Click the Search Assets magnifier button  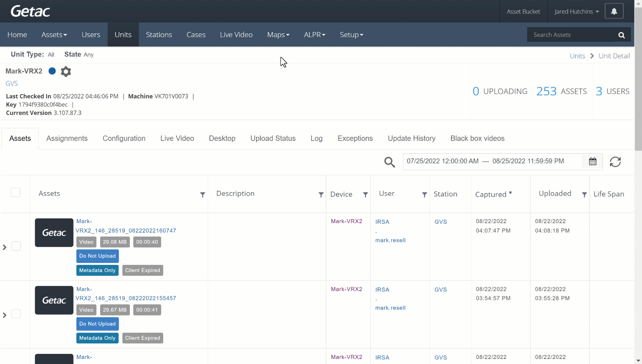point(621,35)
